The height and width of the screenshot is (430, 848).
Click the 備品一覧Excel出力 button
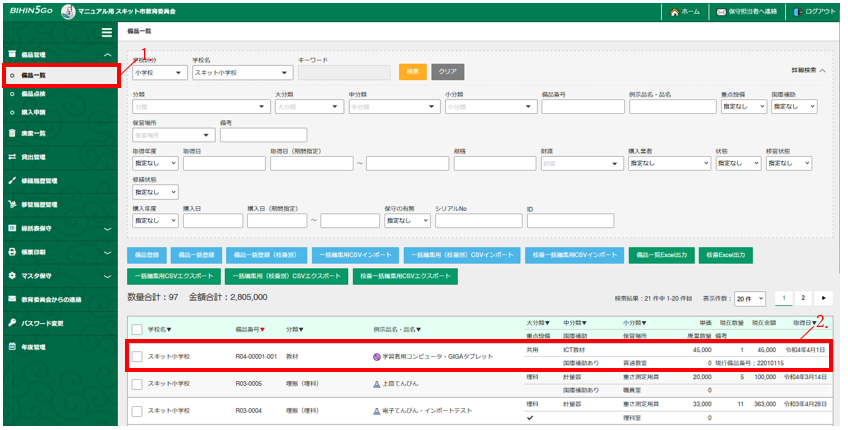(660, 256)
